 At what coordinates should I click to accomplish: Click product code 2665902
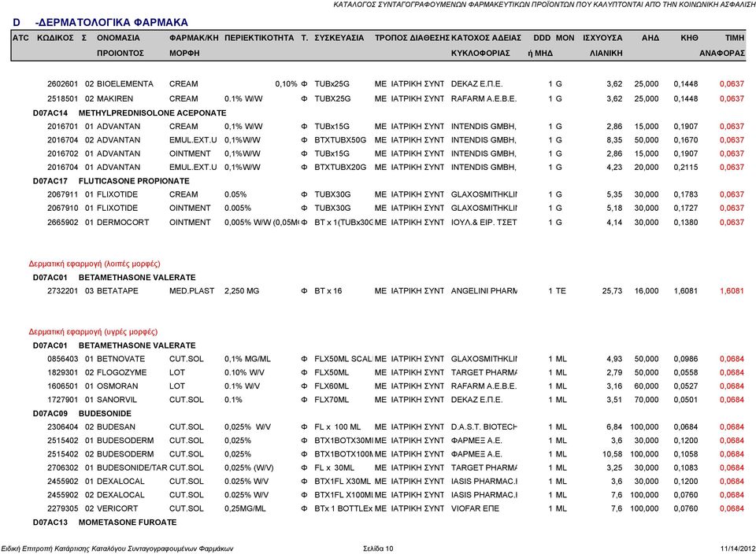click(63, 223)
